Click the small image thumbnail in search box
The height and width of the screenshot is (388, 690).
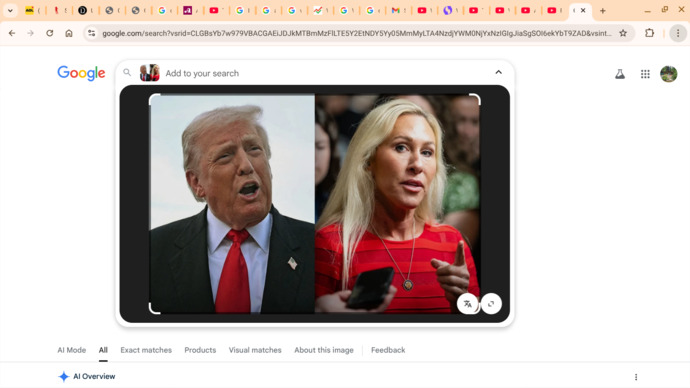pyautogui.click(x=150, y=73)
